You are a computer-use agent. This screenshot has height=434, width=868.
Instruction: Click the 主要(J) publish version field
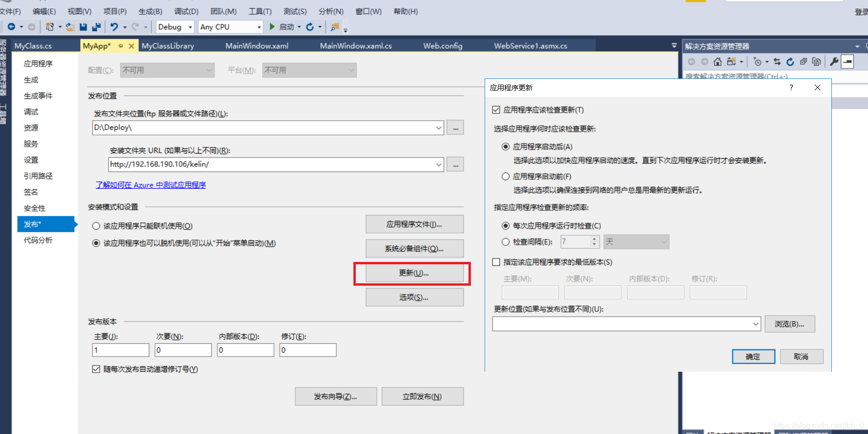click(121, 350)
